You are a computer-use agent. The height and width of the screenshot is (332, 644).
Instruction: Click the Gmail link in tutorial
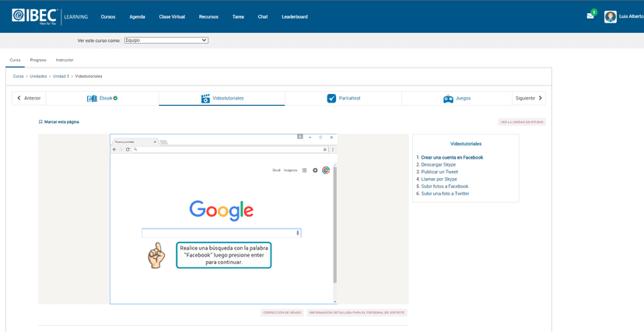point(276,170)
